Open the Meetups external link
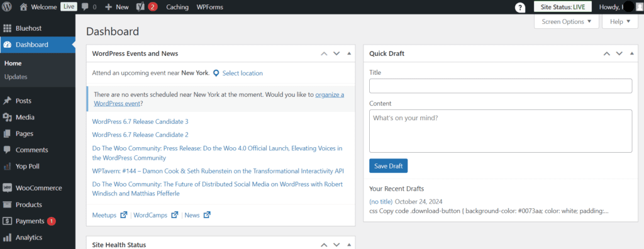 pos(109,215)
